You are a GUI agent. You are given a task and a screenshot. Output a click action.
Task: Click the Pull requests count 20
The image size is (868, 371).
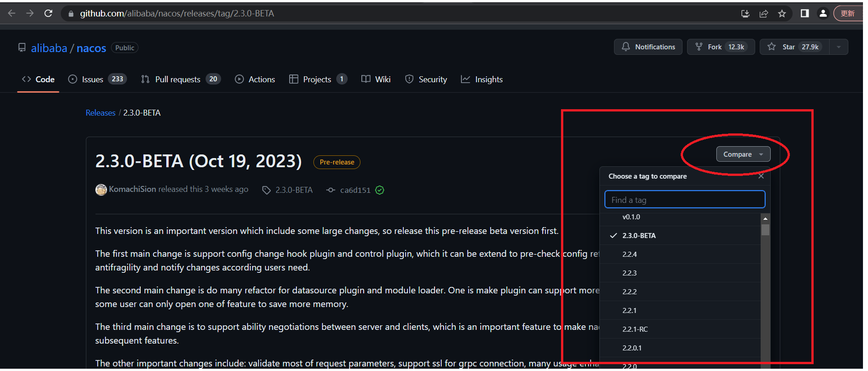[x=213, y=79]
